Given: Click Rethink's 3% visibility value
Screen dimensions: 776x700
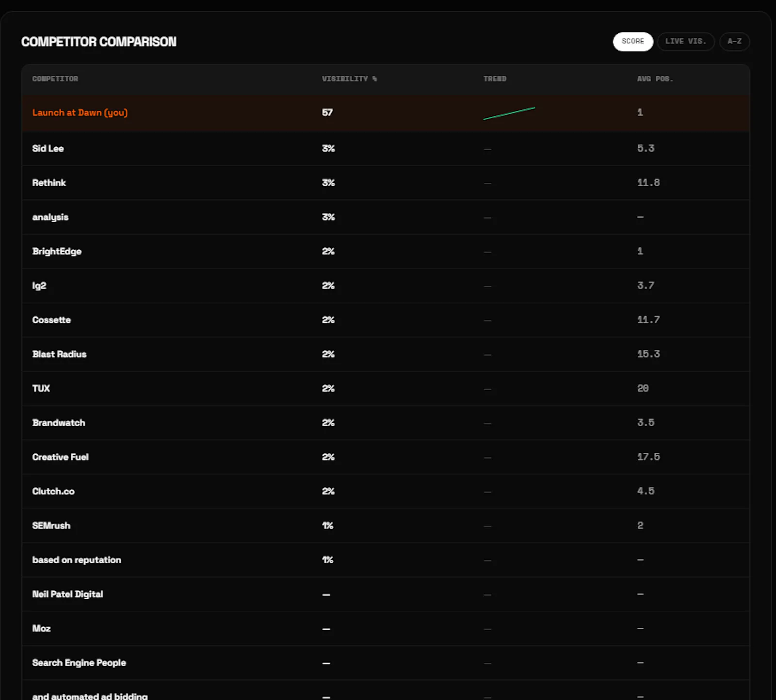Looking at the screenshot, I should click(328, 183).
